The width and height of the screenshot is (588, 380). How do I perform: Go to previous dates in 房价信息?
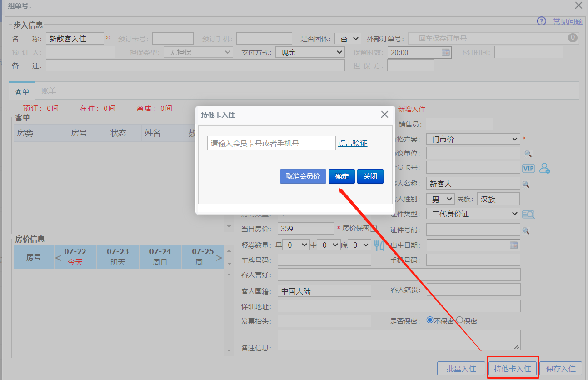58,258
